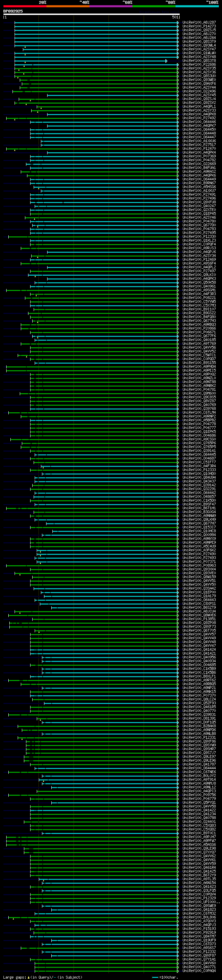
Task: Select hit UniRef100_B9SF47
Action: tap(199, 504)
